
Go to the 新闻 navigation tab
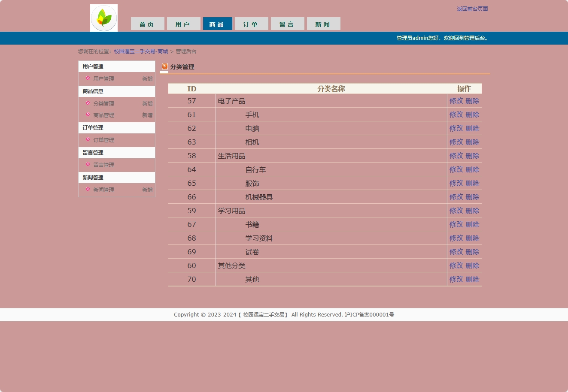coord(323,24)
